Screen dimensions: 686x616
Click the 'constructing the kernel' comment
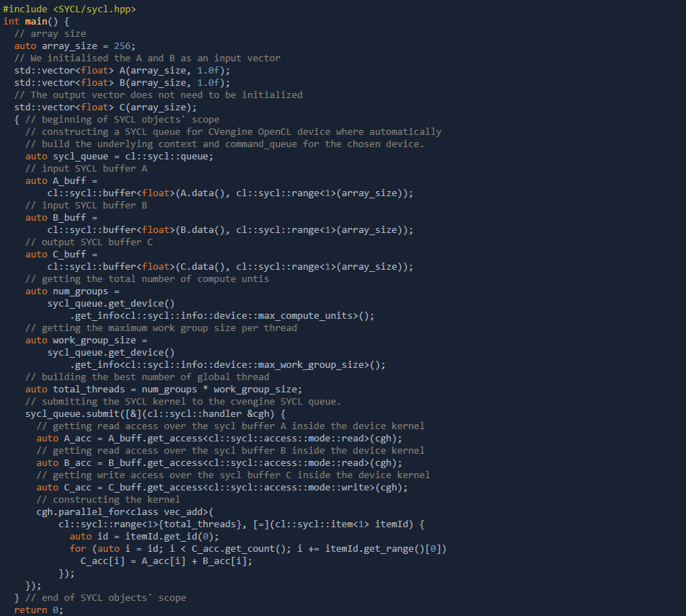[x=107, y=499]
